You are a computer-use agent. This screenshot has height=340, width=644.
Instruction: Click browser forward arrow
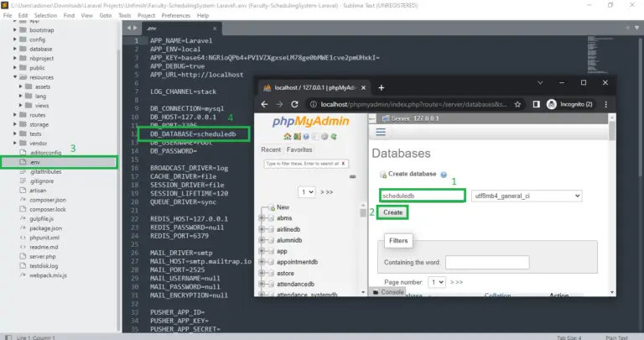coord(280,104)
